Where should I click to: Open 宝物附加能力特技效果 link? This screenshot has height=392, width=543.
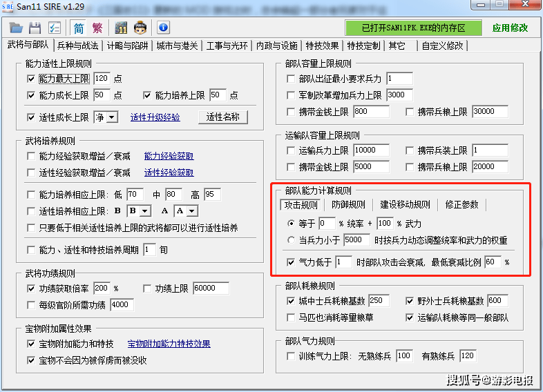click(x=169, y=344)
